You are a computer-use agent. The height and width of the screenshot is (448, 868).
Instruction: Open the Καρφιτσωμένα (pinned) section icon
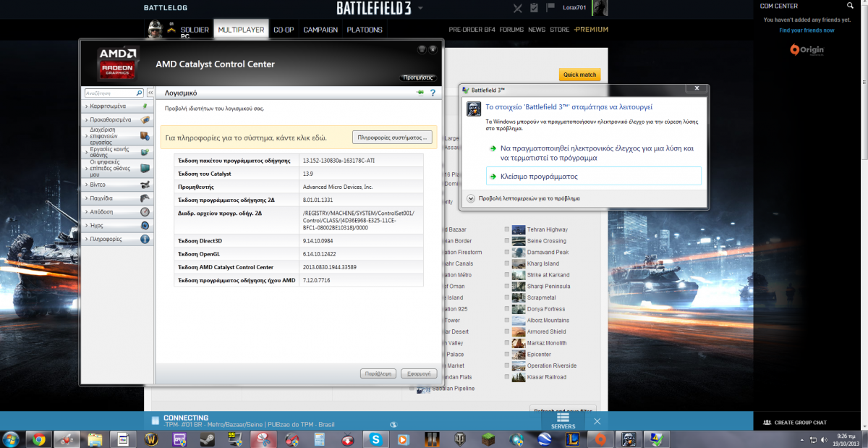[145, 106]
